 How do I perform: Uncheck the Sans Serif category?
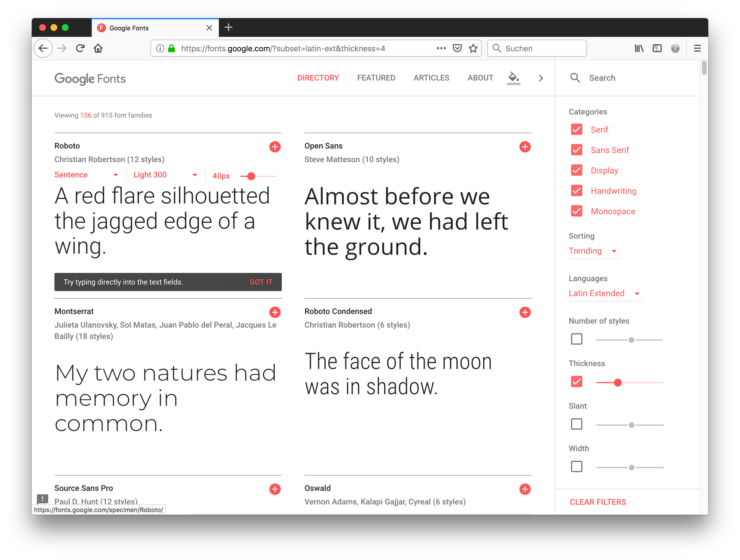pos(576,150)
